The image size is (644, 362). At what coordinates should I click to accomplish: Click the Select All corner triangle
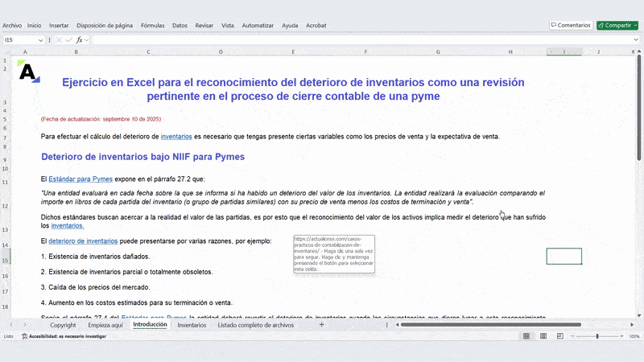click(6, 52)
